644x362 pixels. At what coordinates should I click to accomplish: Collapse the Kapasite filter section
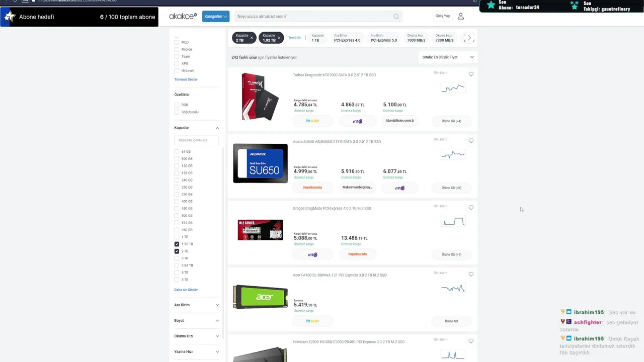(x=197, y=128)
